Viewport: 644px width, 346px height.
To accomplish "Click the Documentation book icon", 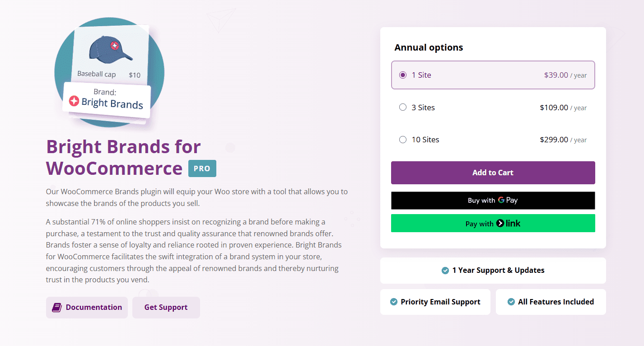I will [56, 307].
